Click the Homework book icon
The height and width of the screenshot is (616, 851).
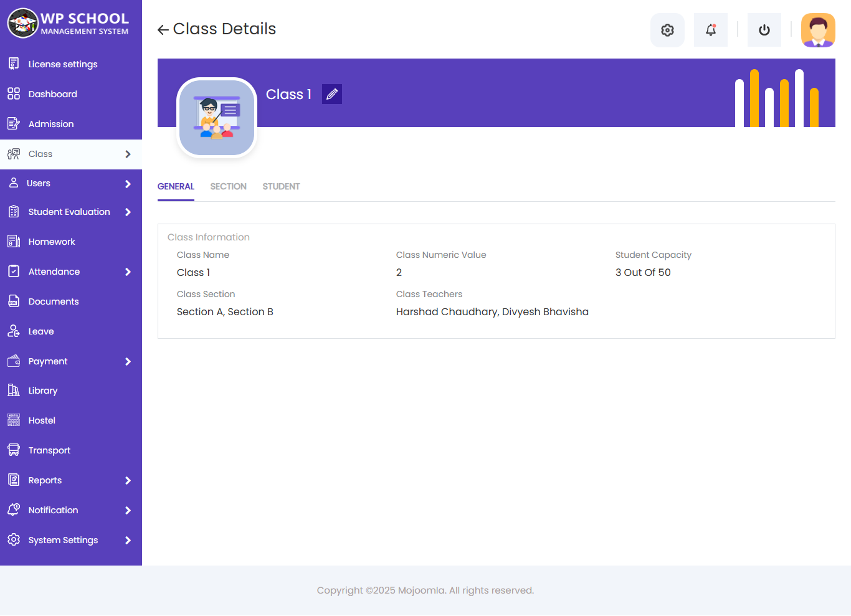14,241
